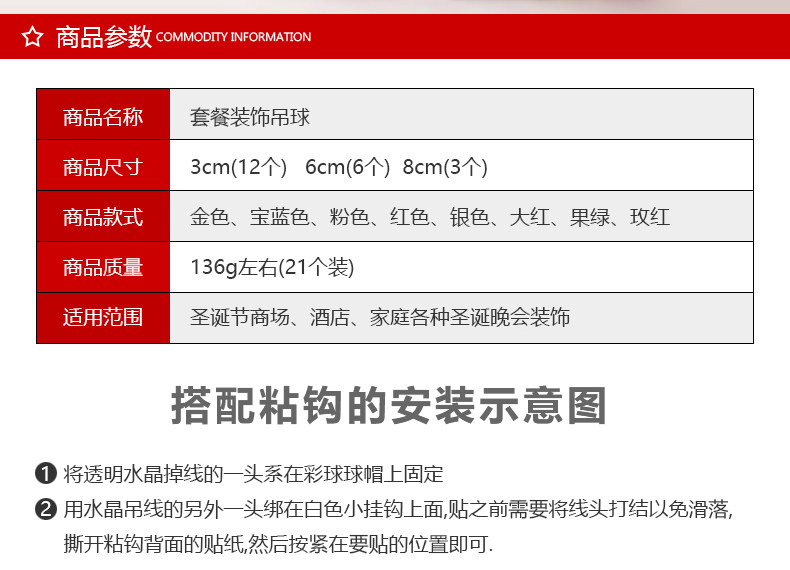
Task: Click the 3cm(12个) size text
Action: pos(238,167)
